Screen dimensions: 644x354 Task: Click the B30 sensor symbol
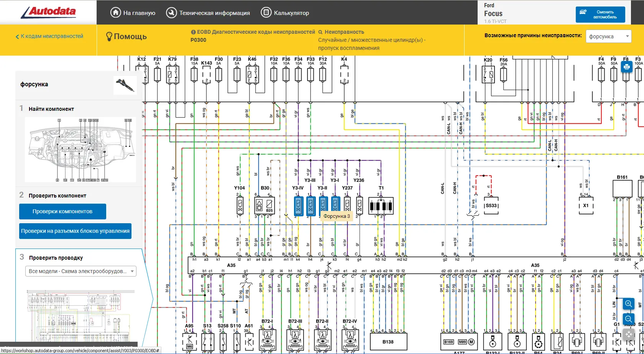click(x=265, y=206)
